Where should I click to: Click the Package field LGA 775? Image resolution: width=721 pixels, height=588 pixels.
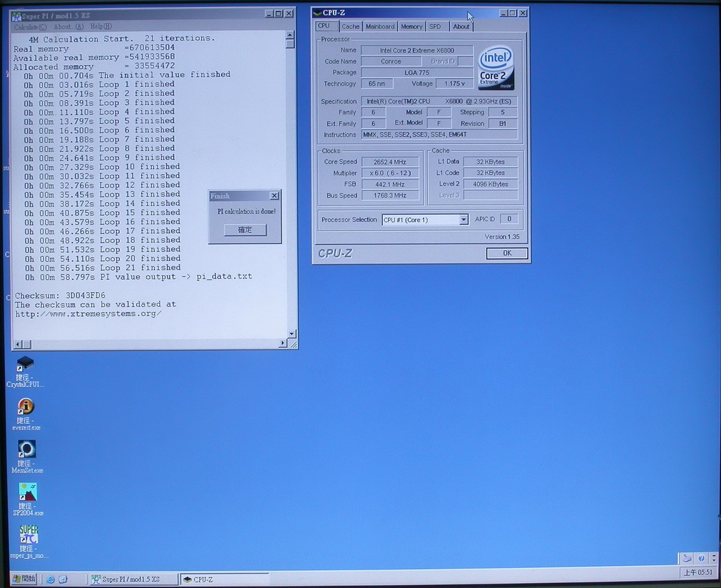[x=417, y=72]
